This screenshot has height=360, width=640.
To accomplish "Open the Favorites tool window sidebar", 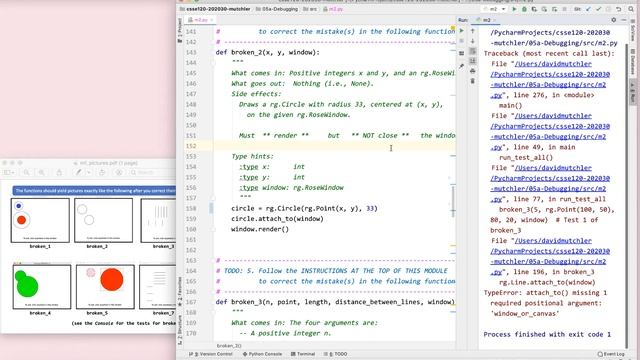I will pyautogui.click(x=180, y=292).
